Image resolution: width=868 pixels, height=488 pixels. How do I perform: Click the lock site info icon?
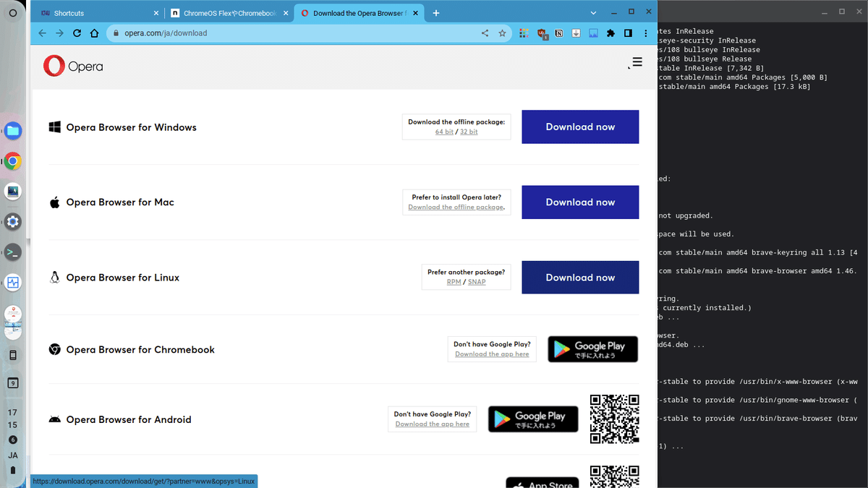(116, 33)
